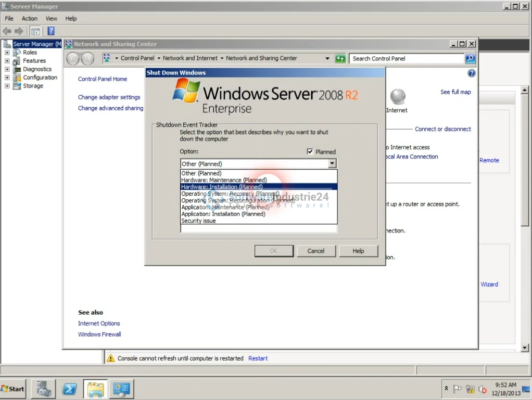532x400 pixels.
Task: Click the refresh icon beside address bar
Action: point(340,59)
